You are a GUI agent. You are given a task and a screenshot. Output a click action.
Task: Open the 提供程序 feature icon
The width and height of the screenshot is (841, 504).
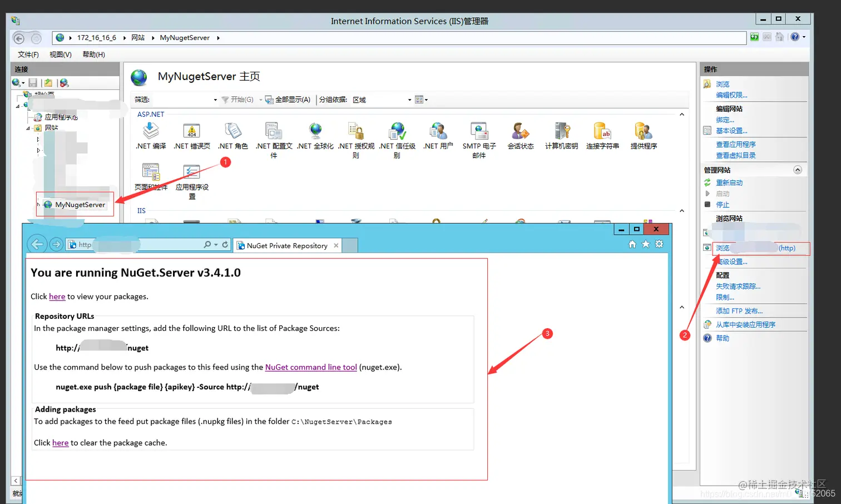click(x=644, y=131)
